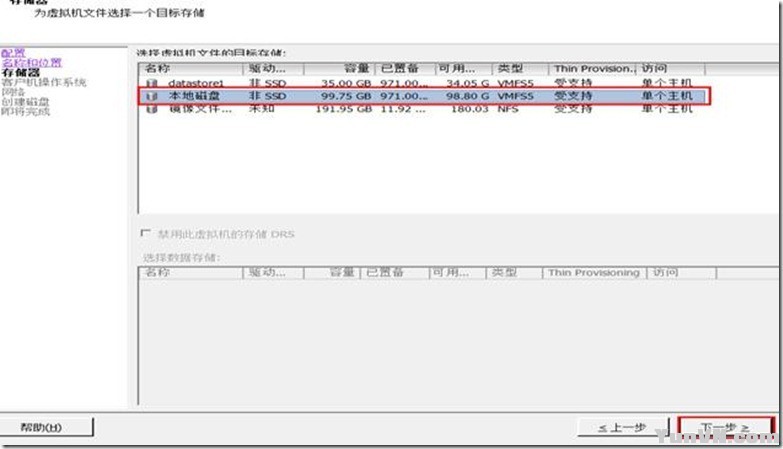
Task: Click VMFS5 in the datastore1 row
Action: click(x=515, y=83)
